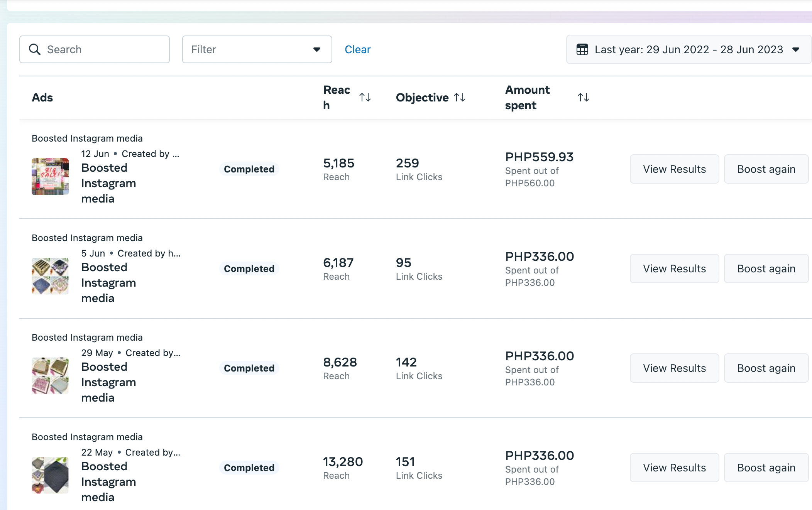Open thumbnail of 29 May boosted ad
812x510 pixels.
(50, 376)
